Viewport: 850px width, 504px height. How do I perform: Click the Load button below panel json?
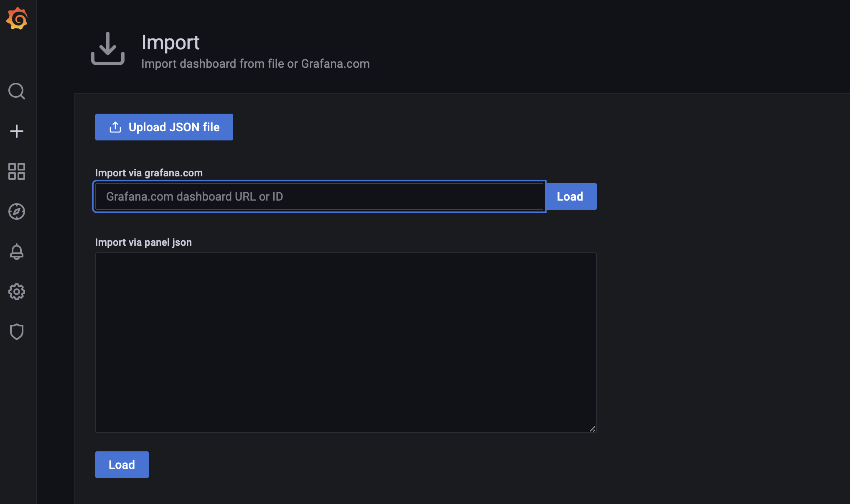[122, 465]
